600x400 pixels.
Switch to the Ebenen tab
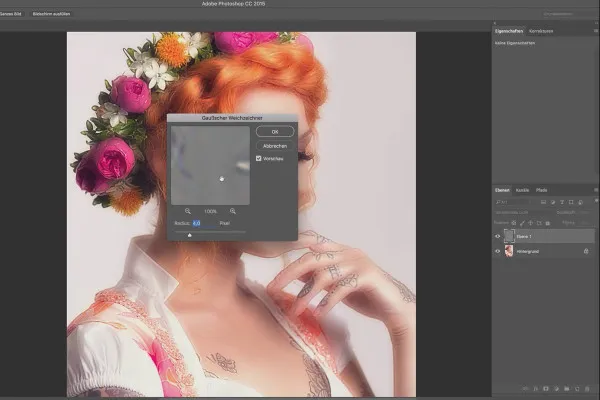pyautogui.click(x=502, y=190)
